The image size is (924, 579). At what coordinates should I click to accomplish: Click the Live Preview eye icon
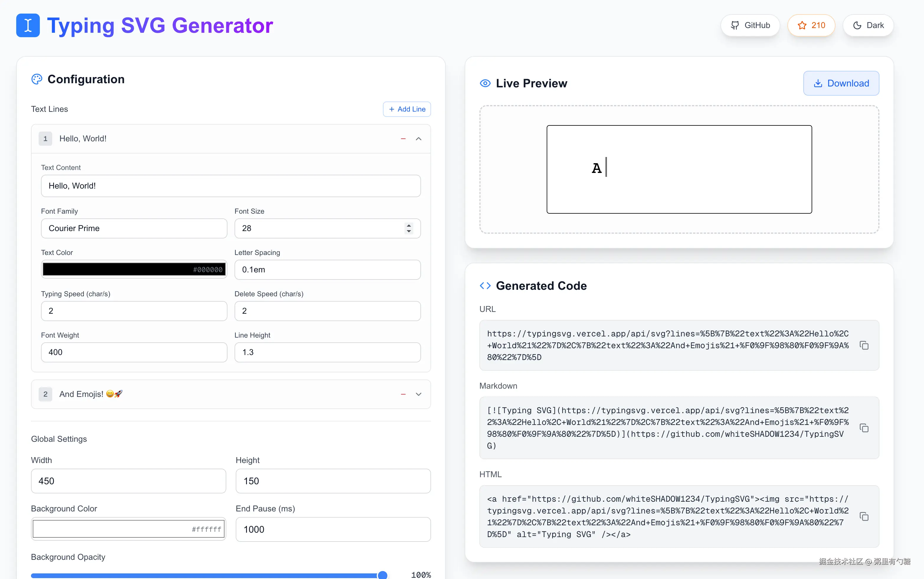pyautogui.click(x=485, y=83)
